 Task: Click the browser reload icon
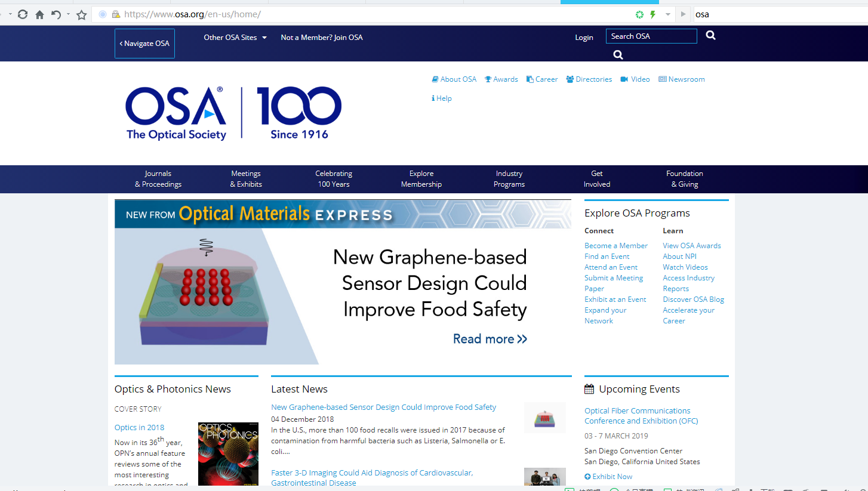(x=23, y=14)
